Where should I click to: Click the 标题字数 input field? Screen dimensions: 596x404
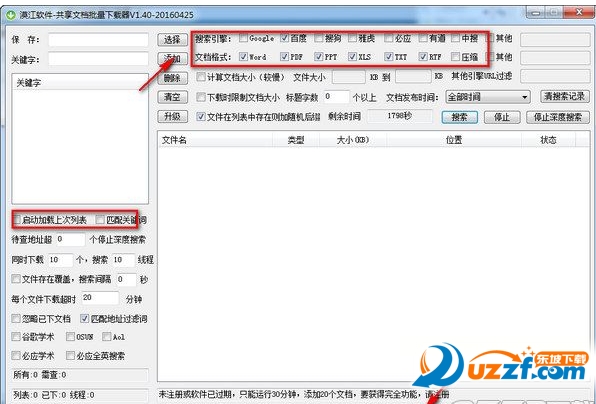pyautogui.click(x=336, y=97)
